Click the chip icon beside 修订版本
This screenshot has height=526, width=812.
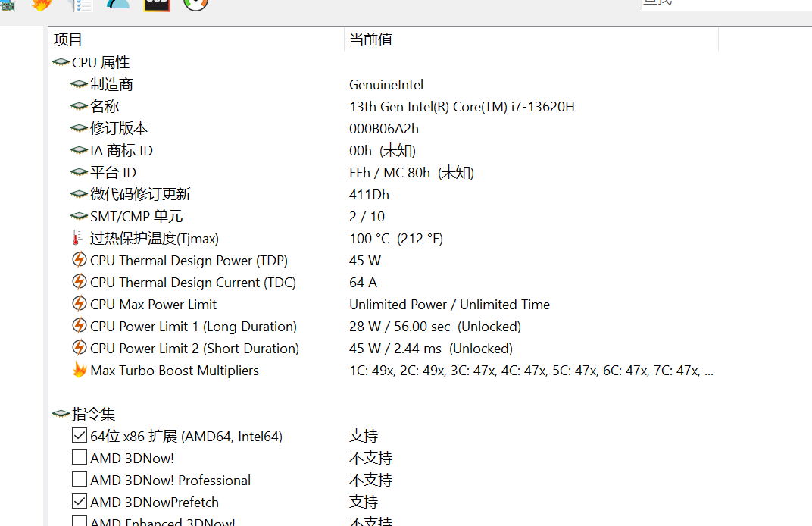(x=79, y=128)
